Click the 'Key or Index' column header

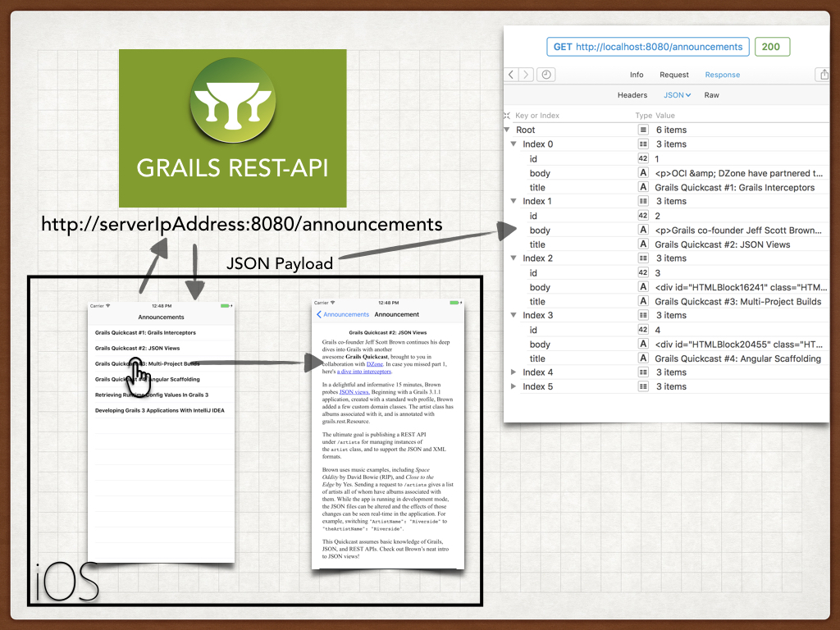[x=536, y=115]
